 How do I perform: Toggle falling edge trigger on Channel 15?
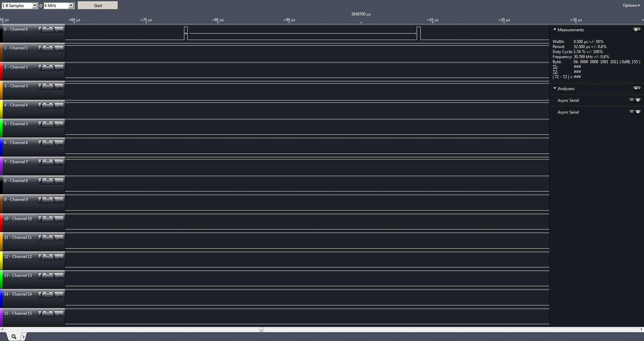[54, 314]
